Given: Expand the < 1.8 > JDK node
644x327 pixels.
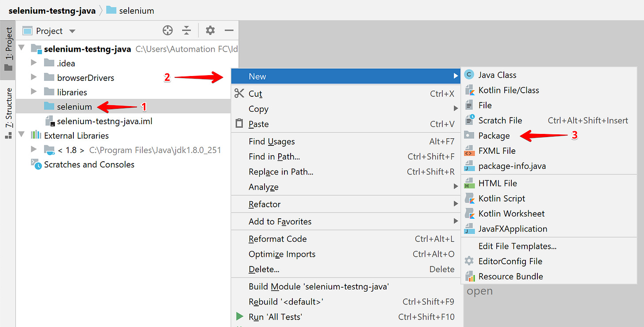Looking at the screenshot, I should tap(34, 150).
